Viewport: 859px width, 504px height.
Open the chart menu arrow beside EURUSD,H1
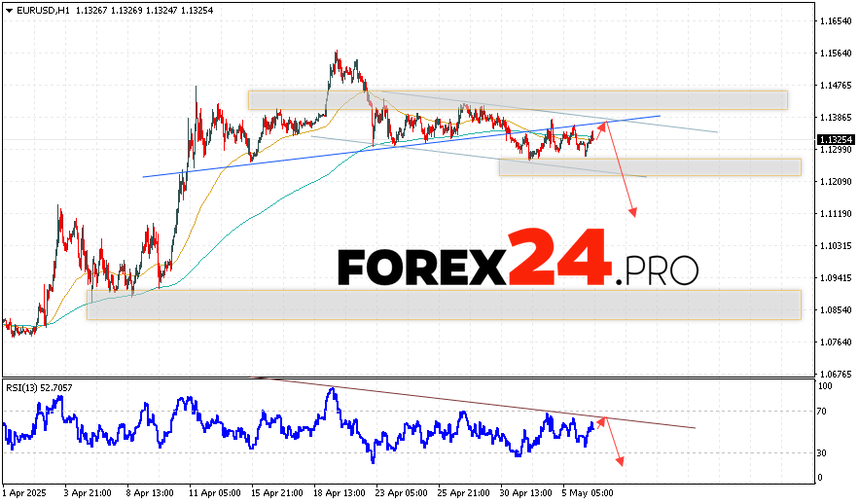[10, 11]
